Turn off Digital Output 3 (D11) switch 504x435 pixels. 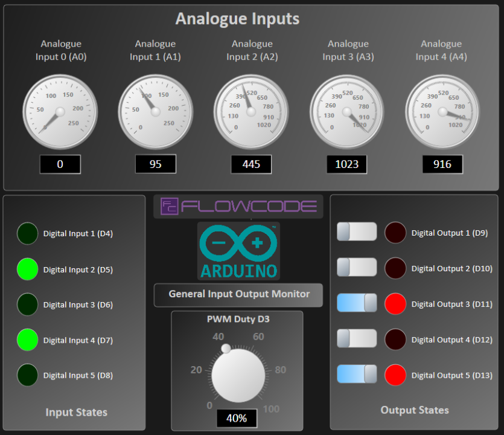tap(357, 303)
